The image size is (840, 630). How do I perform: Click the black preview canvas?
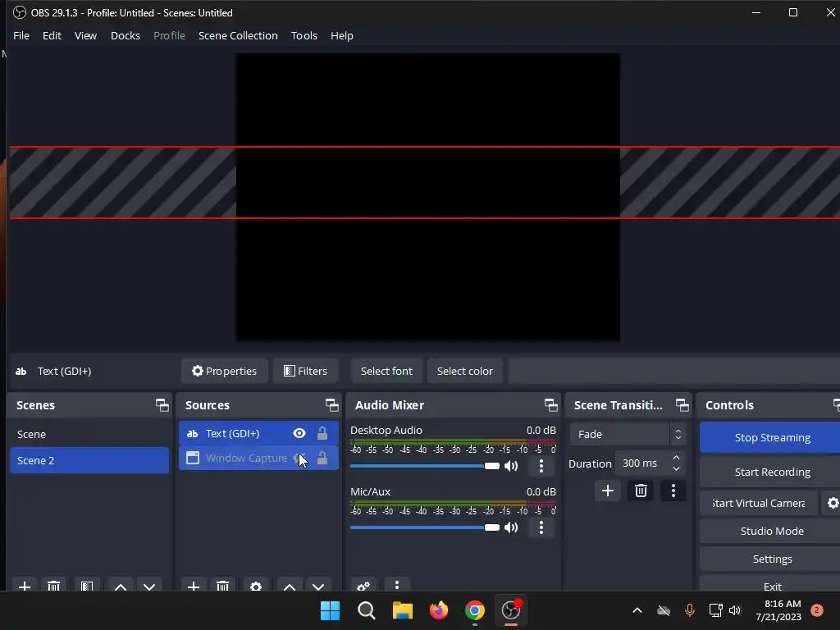pyautogui.click(x=428, y=197)
